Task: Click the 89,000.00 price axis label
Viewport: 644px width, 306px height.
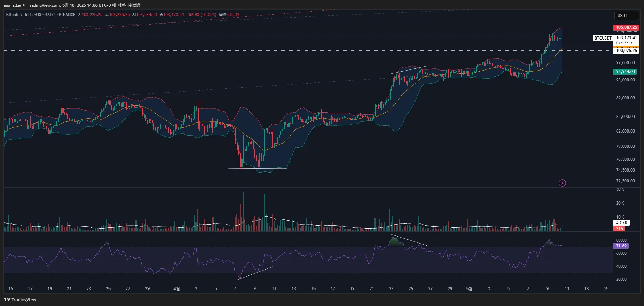Action: pos(625,98)
